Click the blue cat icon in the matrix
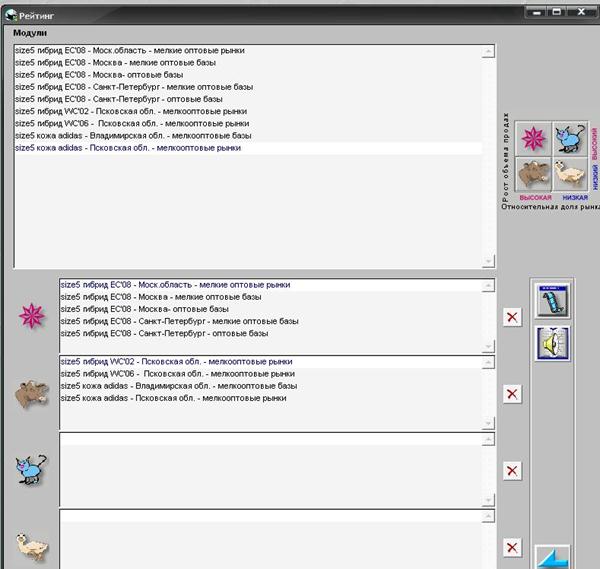This screenshot has height=569, width=600. pyautogui.click(x=570, y=139)
